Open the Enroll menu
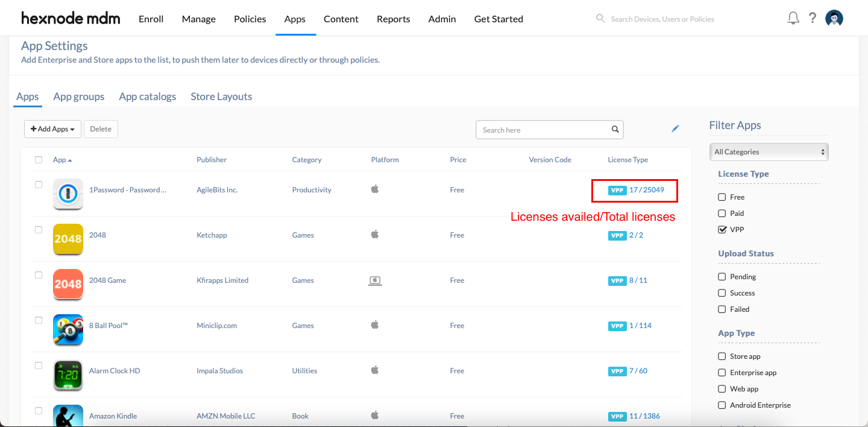This screenshot has width=868, height=427. coord(151,19)
